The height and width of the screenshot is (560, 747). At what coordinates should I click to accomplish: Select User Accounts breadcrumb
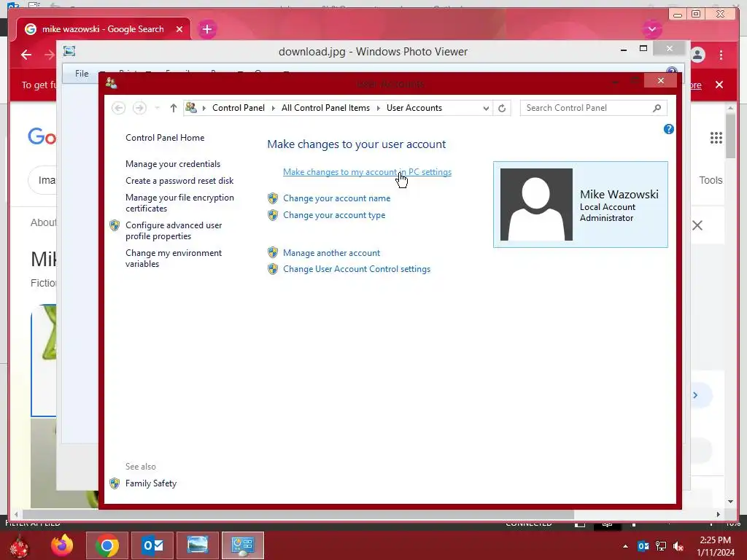414,108
